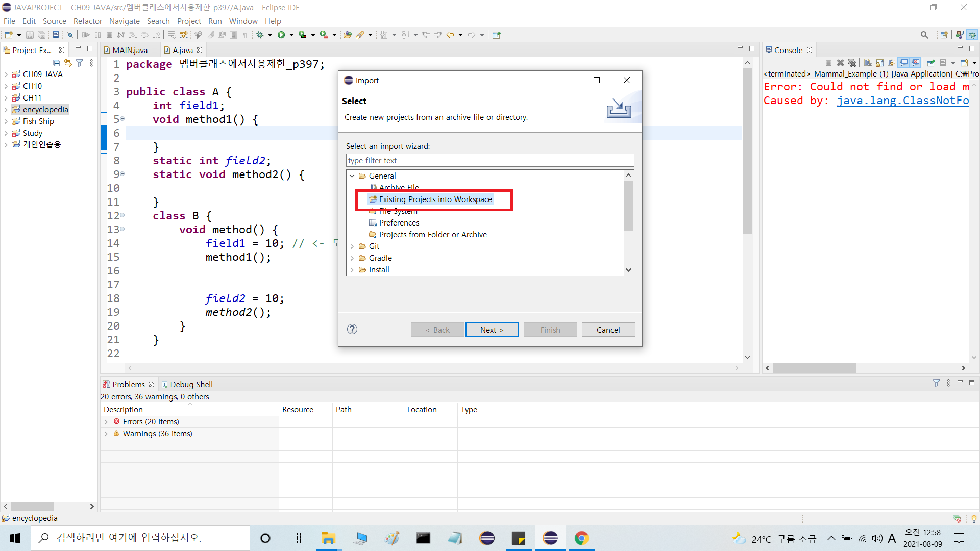Click the Clear Console icon
Screen dimensions: 980x551
(x=868, y=63)
